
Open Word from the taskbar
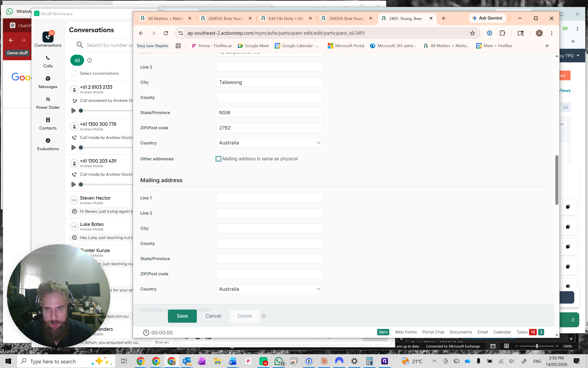[232, 361]
